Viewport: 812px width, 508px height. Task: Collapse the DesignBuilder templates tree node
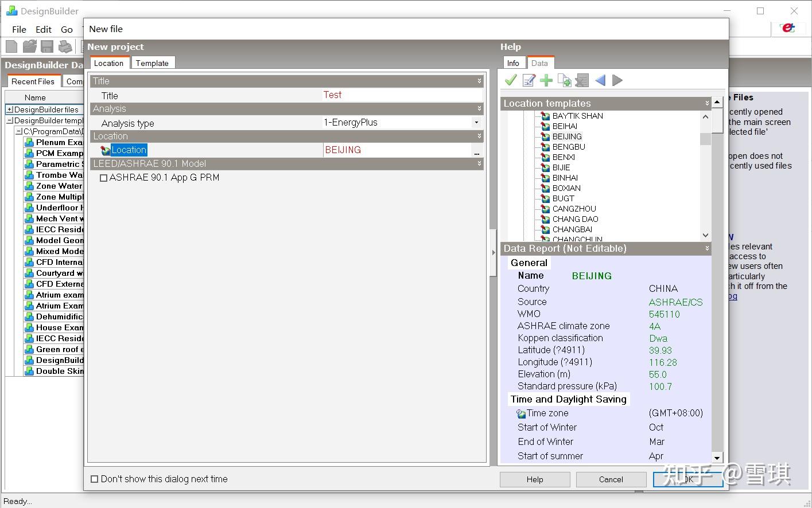[9, 120]
